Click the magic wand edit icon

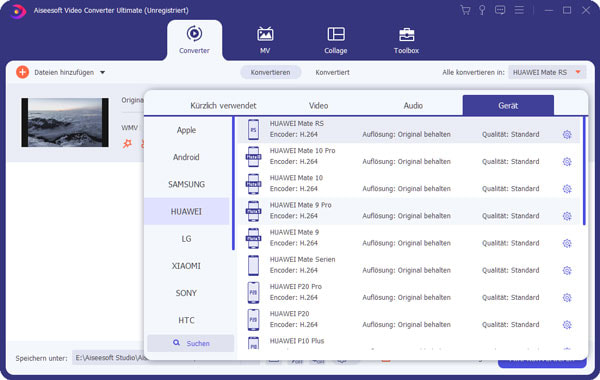pyautogui.click(x=127, y=144)
